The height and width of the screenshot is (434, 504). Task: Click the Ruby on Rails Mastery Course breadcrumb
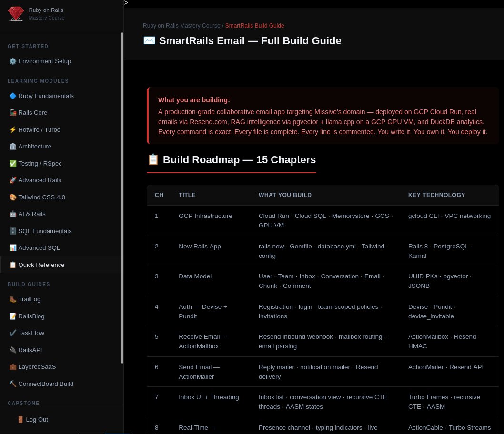pos(181,25)
